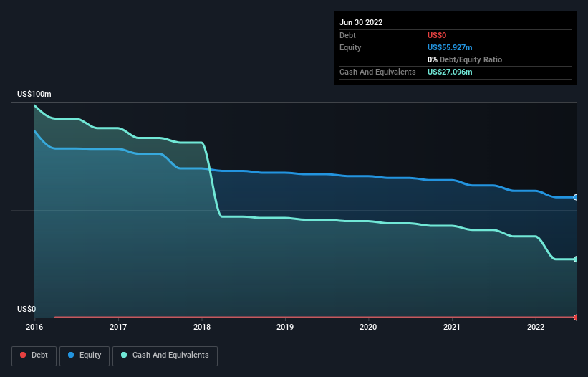588x377 pixels.
Task: Select the blue Equity endpoint marker
Action: [x=576, y=197]
